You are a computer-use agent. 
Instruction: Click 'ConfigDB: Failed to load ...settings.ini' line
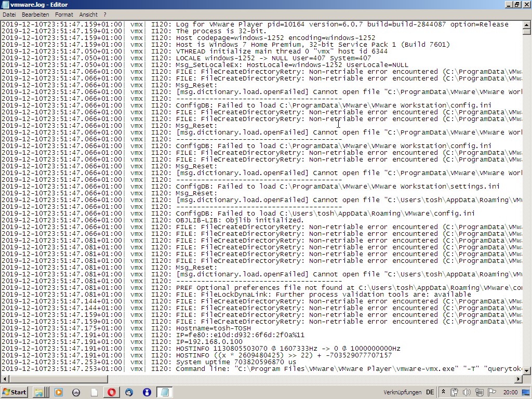point(338,187)
